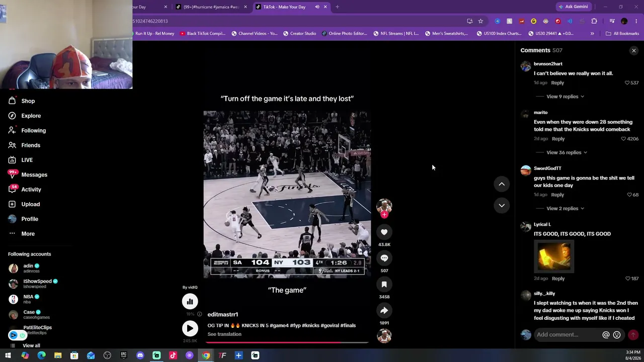Image resolution: width=644 pixels, height=362 pixels.
Task: Bookmark the video with the favorites icon
Action: tap(384, 284)
